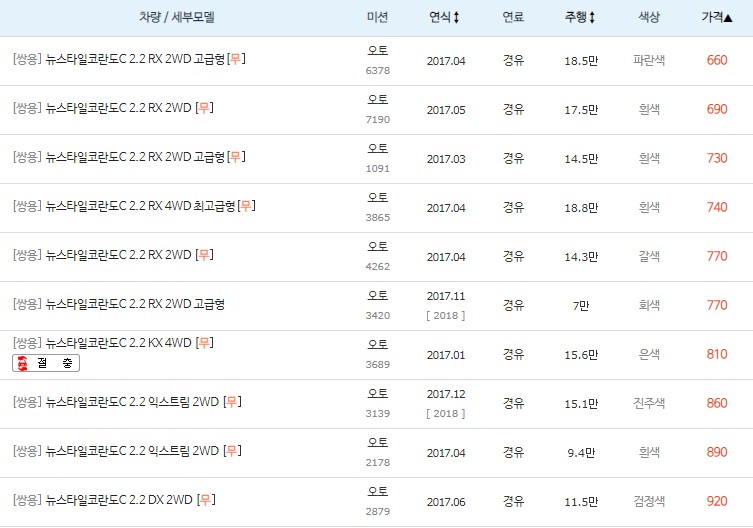Click the price 730
Viewport: 753px width, 528px height.
(717, 159)
